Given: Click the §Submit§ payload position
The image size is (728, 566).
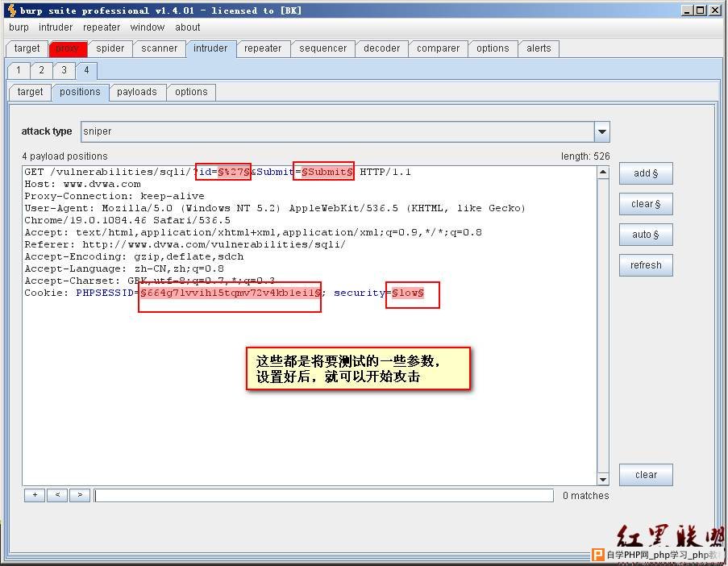Looking at the screenshot, I should tap(327, 173).
